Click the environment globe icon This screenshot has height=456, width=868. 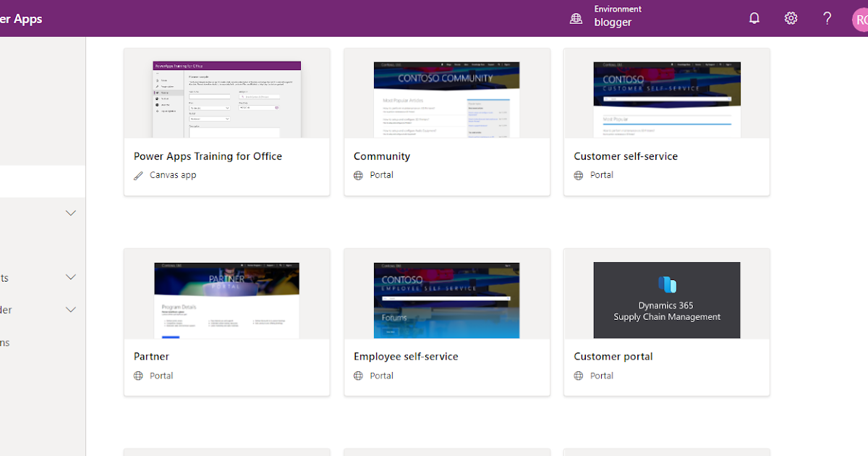[576, 18]
